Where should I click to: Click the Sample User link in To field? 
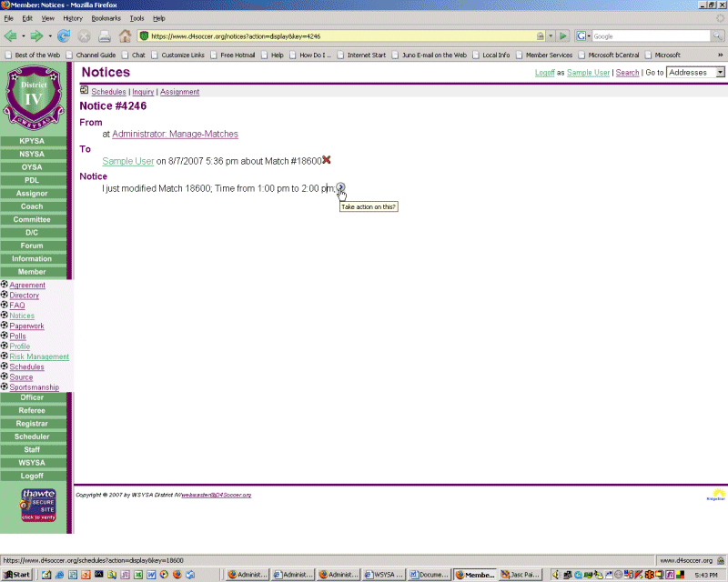[x=128, y=161]
